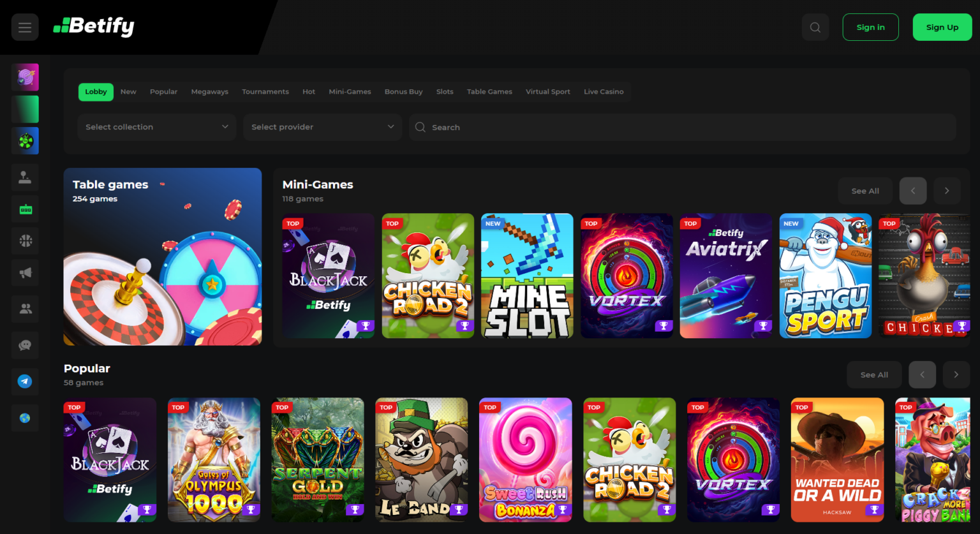
Task: Open the Tournaments tab
Action: 265,92
